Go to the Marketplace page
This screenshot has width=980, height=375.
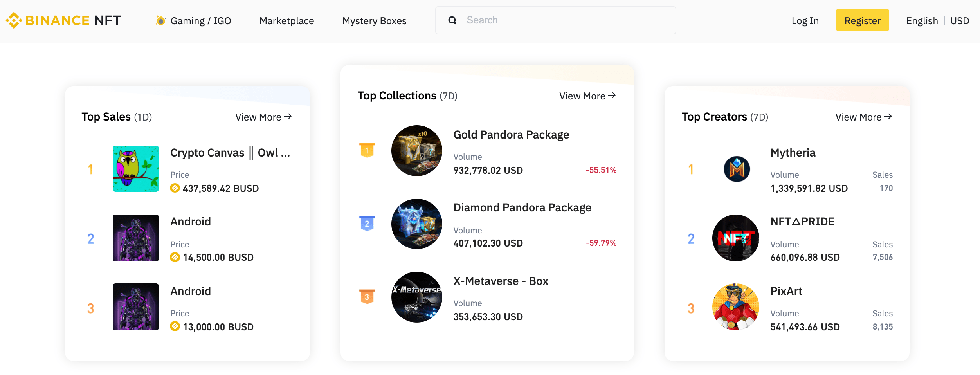(287, 21)
